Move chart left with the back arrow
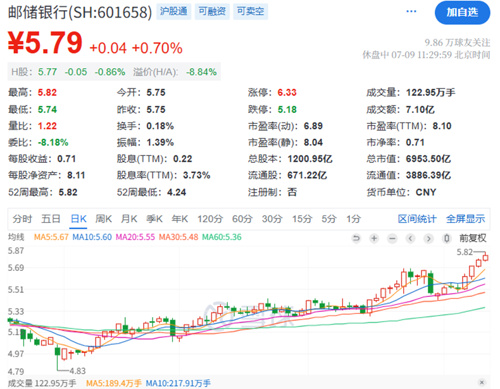 coord(410,238)
